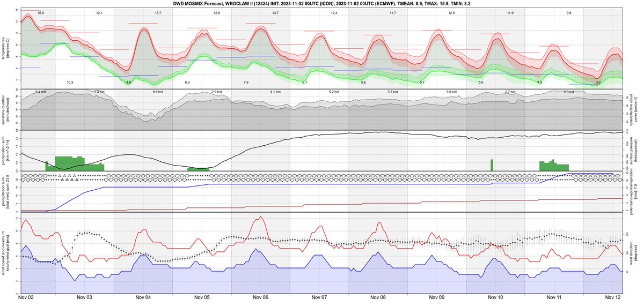
Task: Click the DWD MOSMIX Forecast chart title
Action: pos(321,3)
